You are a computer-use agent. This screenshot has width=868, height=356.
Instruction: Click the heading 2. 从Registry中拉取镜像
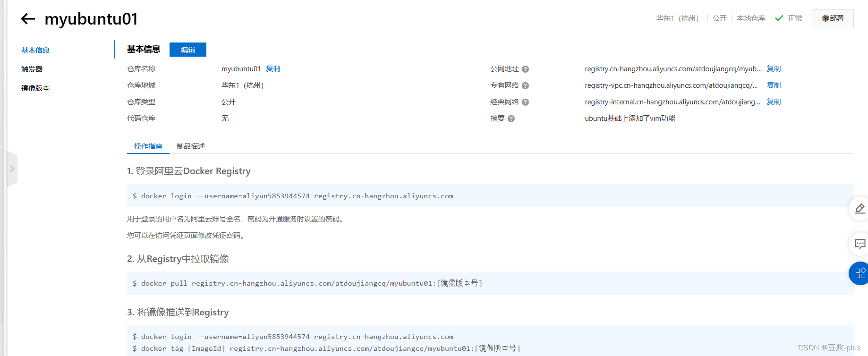click(x=178, y=259)
